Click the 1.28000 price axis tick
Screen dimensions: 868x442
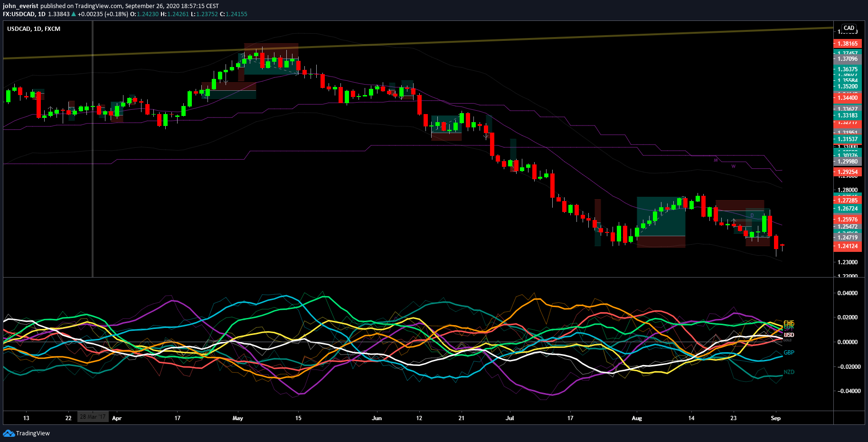click(x=848, y=190)
